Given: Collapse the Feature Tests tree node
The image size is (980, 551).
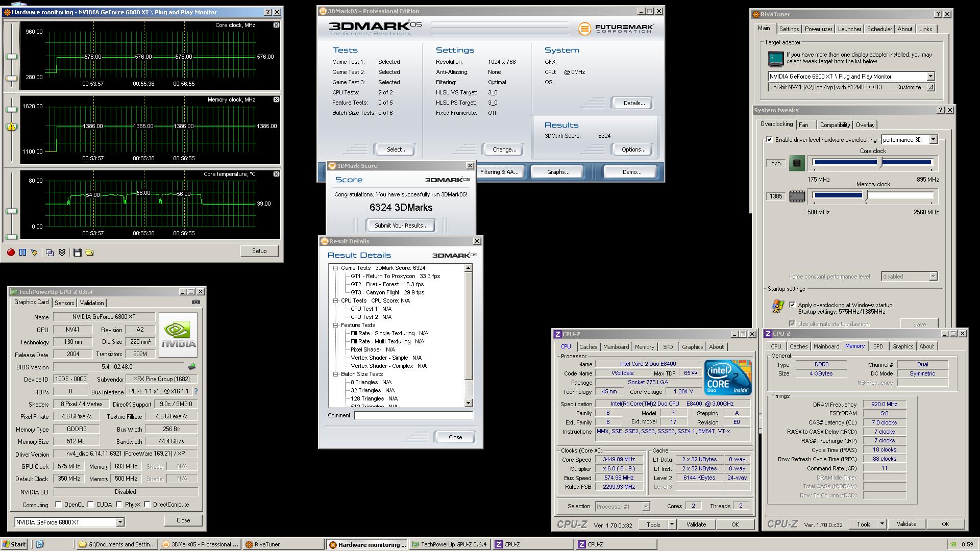Looking at the screenshot, I should click(336, 325).
